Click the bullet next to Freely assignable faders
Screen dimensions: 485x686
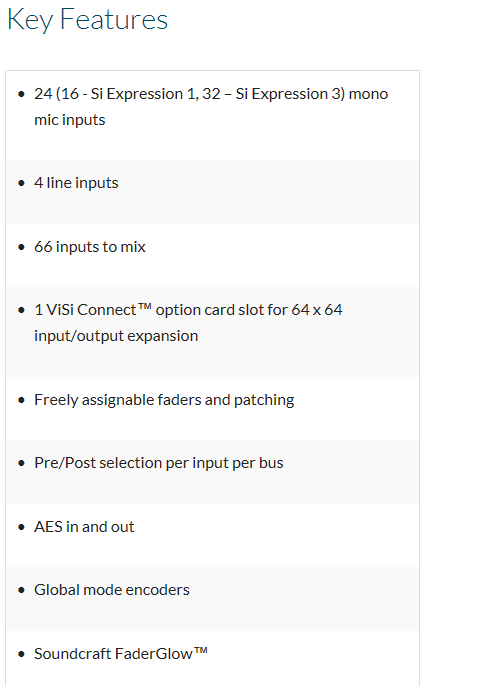pos(21,400)
